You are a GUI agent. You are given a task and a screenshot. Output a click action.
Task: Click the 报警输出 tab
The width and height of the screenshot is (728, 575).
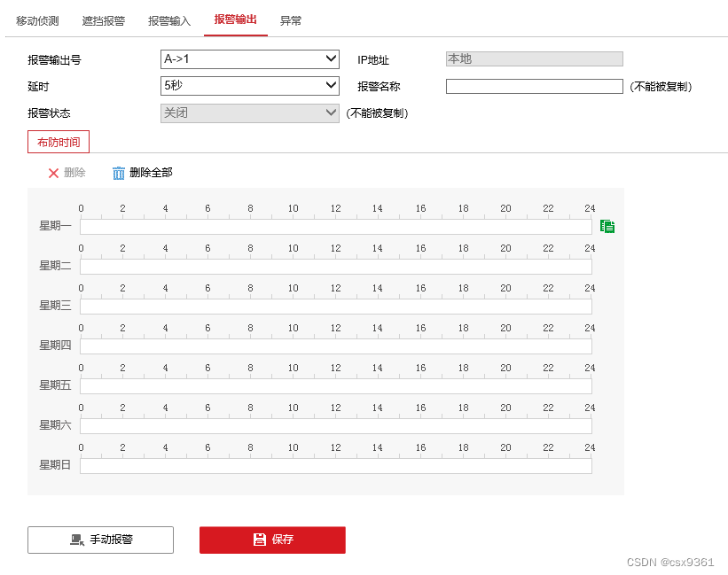(x=235, y=19)
